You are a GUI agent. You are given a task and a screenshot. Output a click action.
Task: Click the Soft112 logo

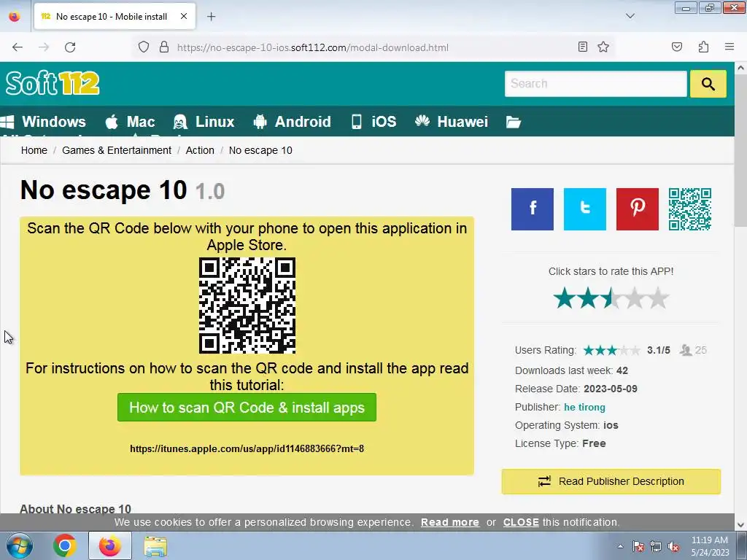tap(53, 83)
